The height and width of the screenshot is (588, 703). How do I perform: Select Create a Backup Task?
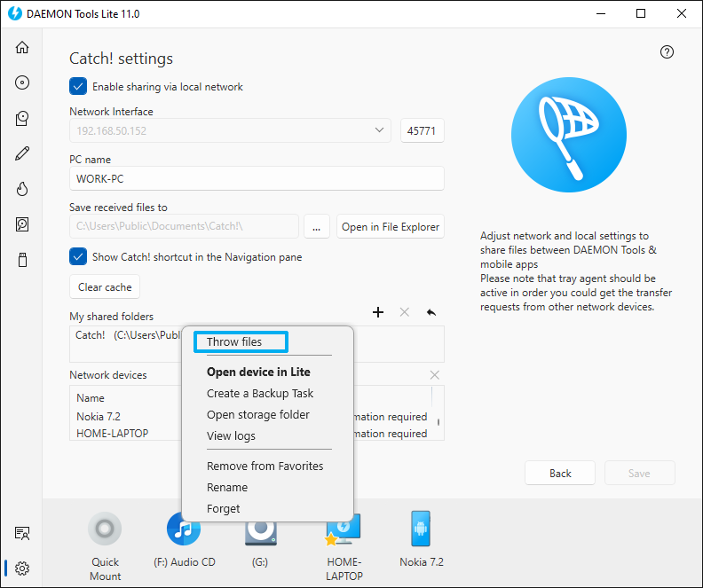[260, 393]
